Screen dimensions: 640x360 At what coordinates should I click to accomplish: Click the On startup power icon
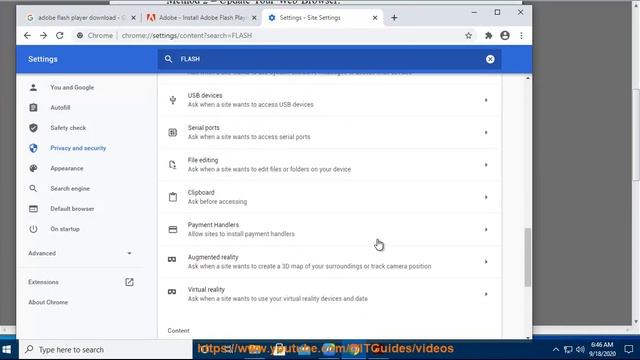(33, 229)
